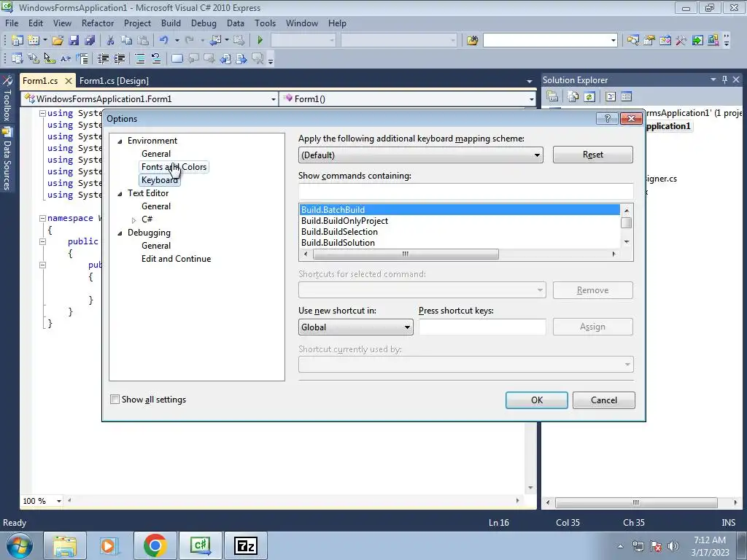Open the Find combo box dropdown in toolbar

tap(613, 41)
